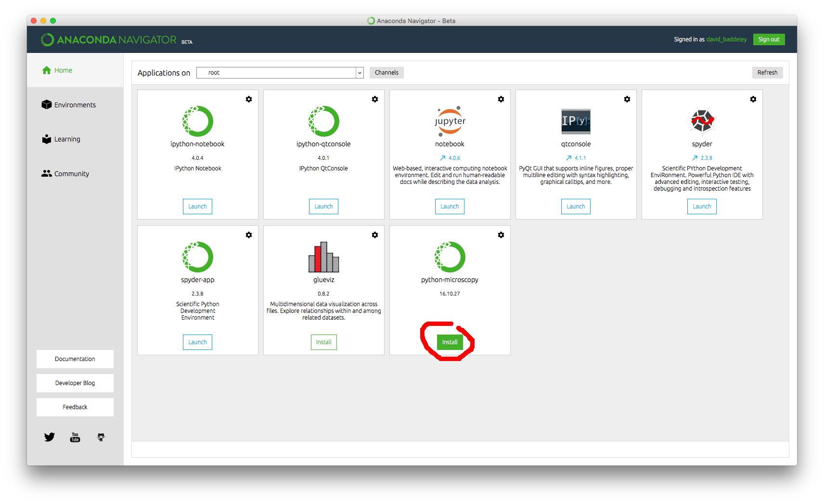
Task: Refresh the applications list
Action: pos(767,73)
